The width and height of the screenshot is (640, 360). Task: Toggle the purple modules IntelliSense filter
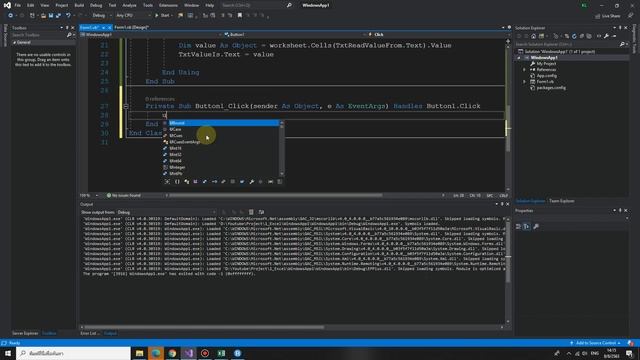[x=196, y=182]
